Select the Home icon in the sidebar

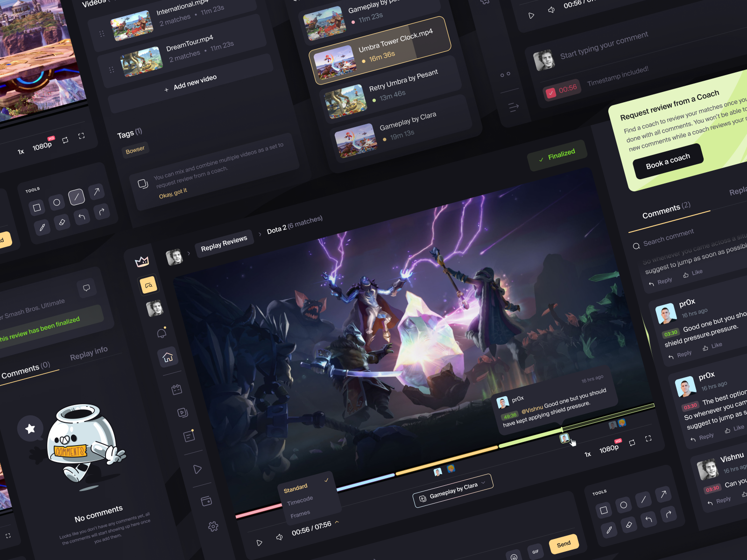click(x=168, y=357)
